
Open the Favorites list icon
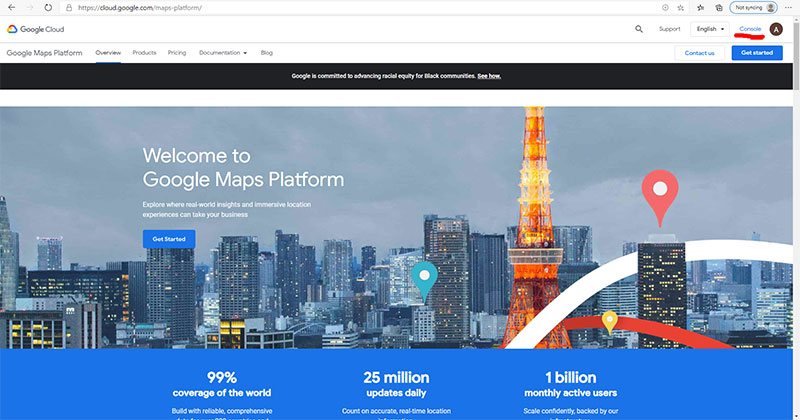click(701, 8)
